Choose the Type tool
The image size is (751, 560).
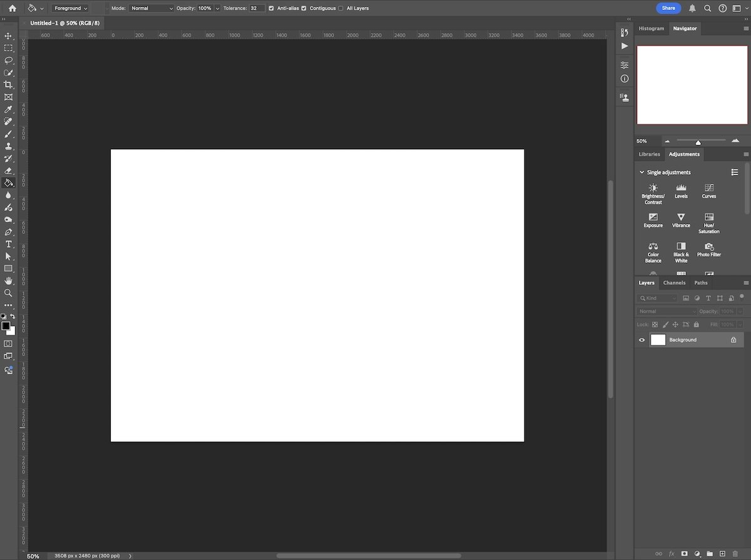(x=9, y=244)
